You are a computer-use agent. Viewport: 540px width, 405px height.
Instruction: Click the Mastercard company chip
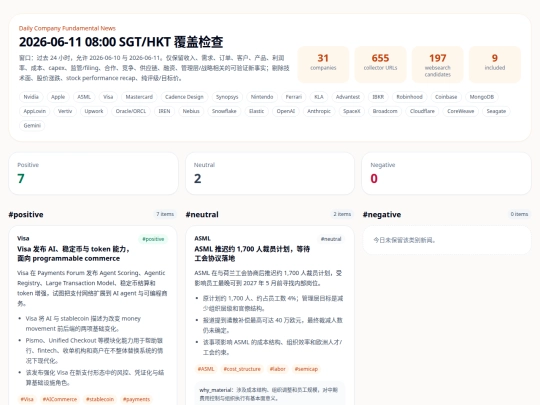(139, 97)
